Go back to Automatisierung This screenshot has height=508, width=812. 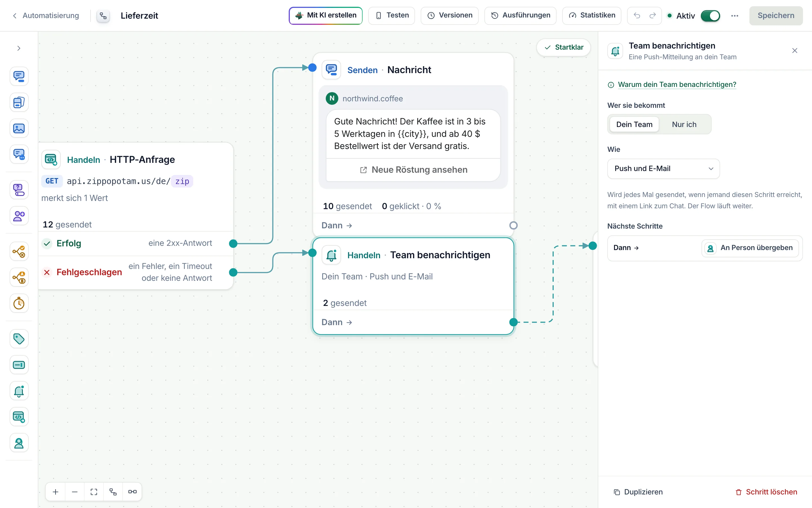46,16
